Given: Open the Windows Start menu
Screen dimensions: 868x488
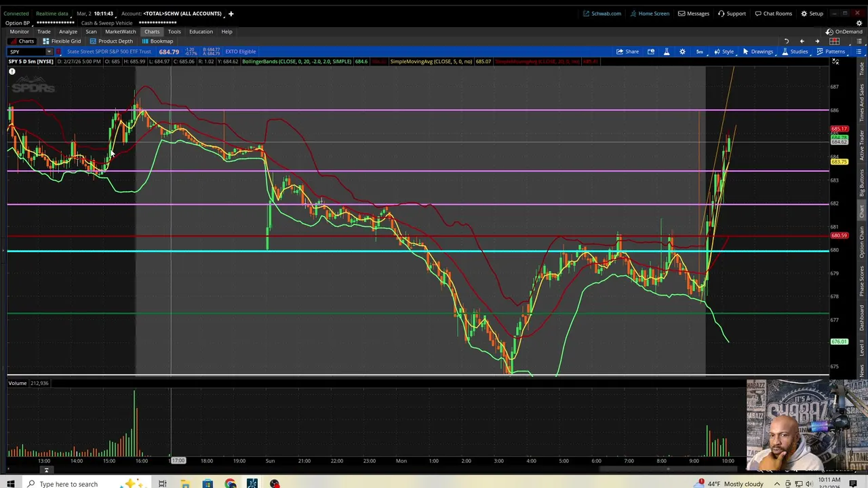Looking at the screenshot, I should [x=10, y=483].
